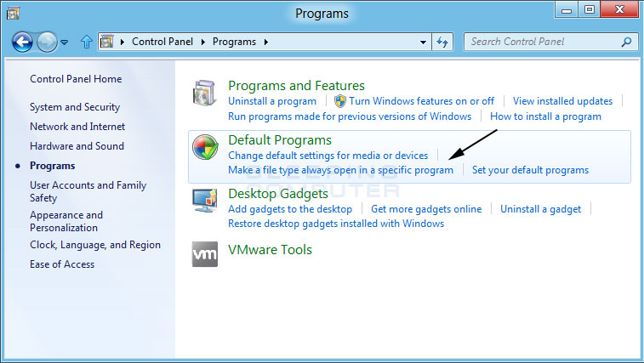Open the address bar history dropdown

click(x=424, y=42)
